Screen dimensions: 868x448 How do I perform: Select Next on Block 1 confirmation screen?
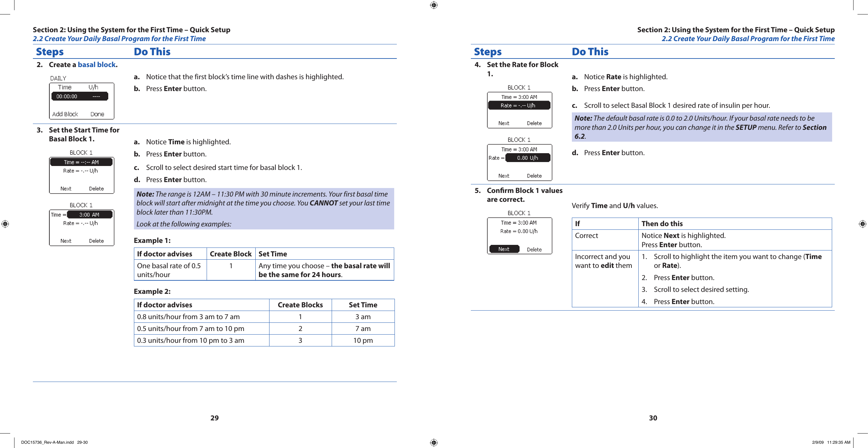(503, 248)
